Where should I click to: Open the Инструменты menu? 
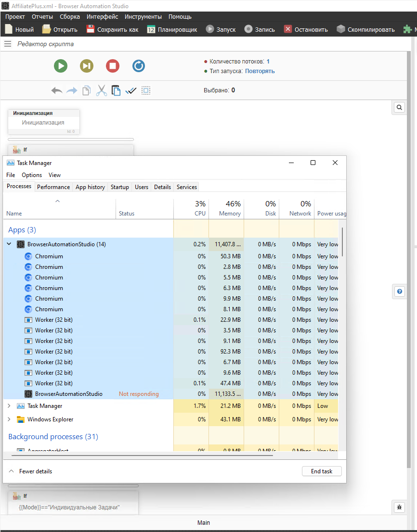coord(143,16)
